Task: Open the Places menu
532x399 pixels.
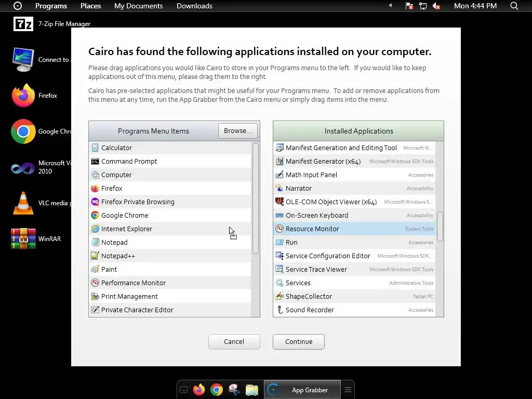Action: point(90,6)
